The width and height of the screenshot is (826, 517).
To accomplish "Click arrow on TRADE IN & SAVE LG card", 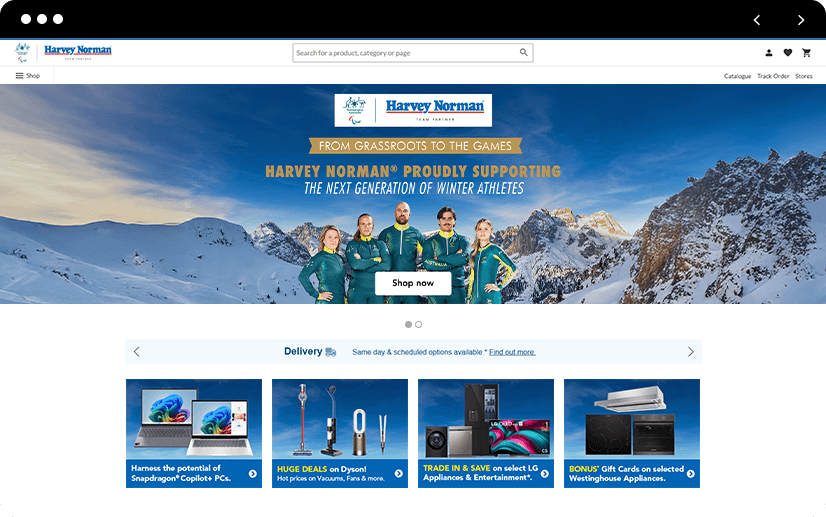I will coord(545,474).
